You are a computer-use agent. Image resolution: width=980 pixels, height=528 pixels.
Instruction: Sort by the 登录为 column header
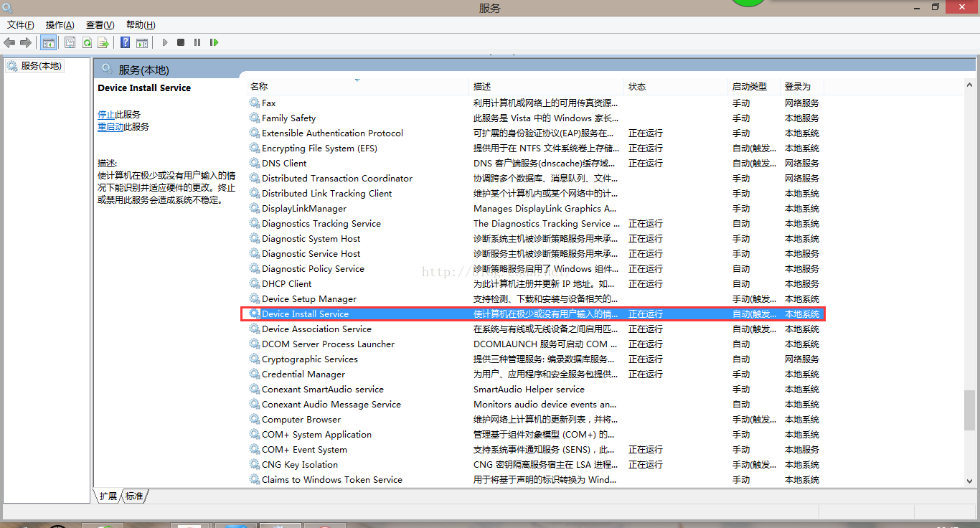[802, 86]
